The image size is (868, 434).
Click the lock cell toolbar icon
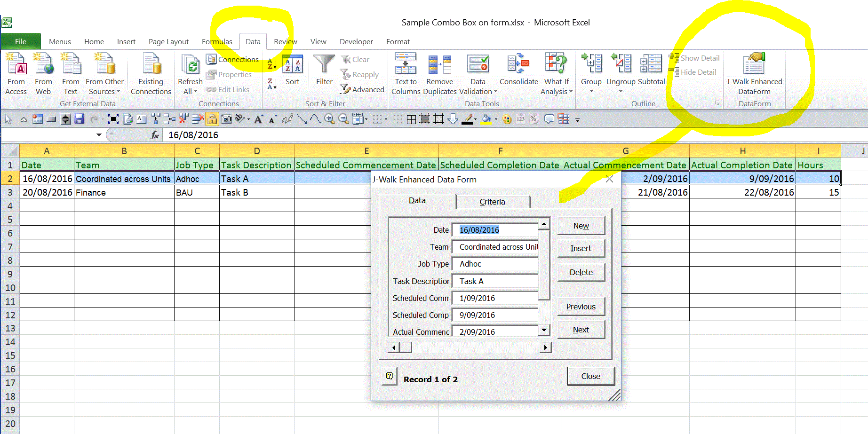pos(212,119)
